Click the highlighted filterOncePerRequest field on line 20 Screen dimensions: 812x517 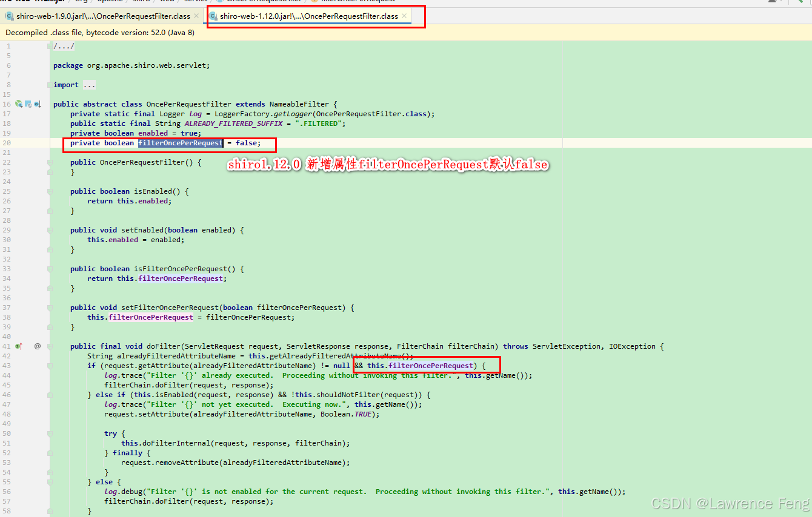[x=181, y=143]
